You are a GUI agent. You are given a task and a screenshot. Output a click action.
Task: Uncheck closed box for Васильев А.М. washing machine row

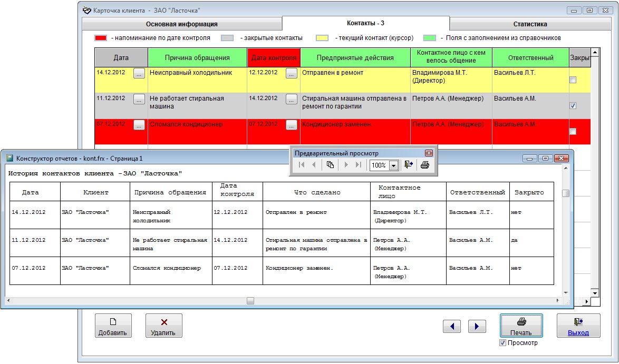click(x=573, y=106)
